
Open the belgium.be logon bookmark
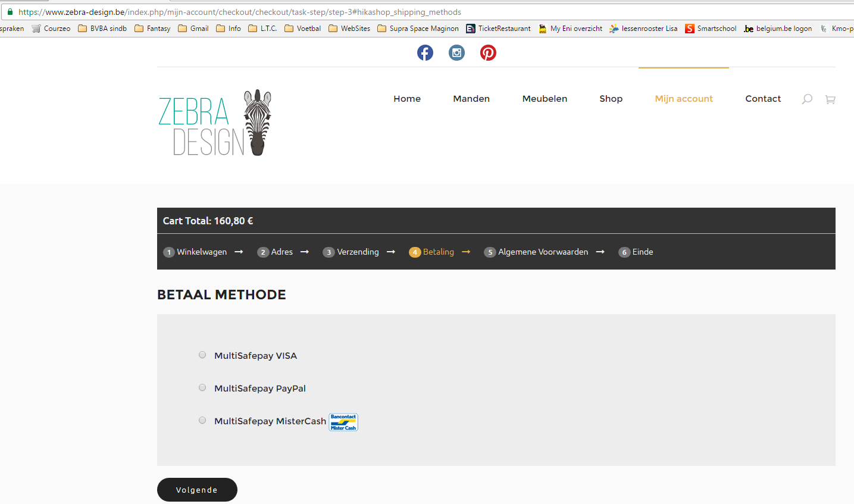(778, 29)
